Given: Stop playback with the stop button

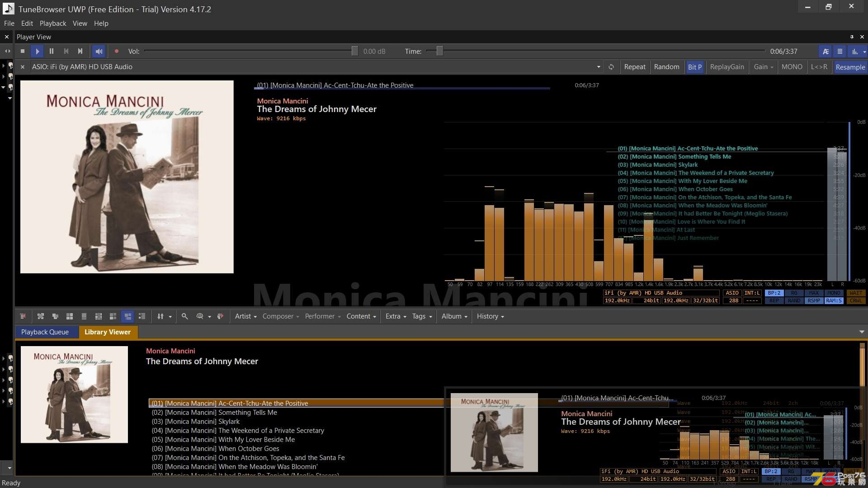Looking at the screenshot, I should (x=23, y=52).
